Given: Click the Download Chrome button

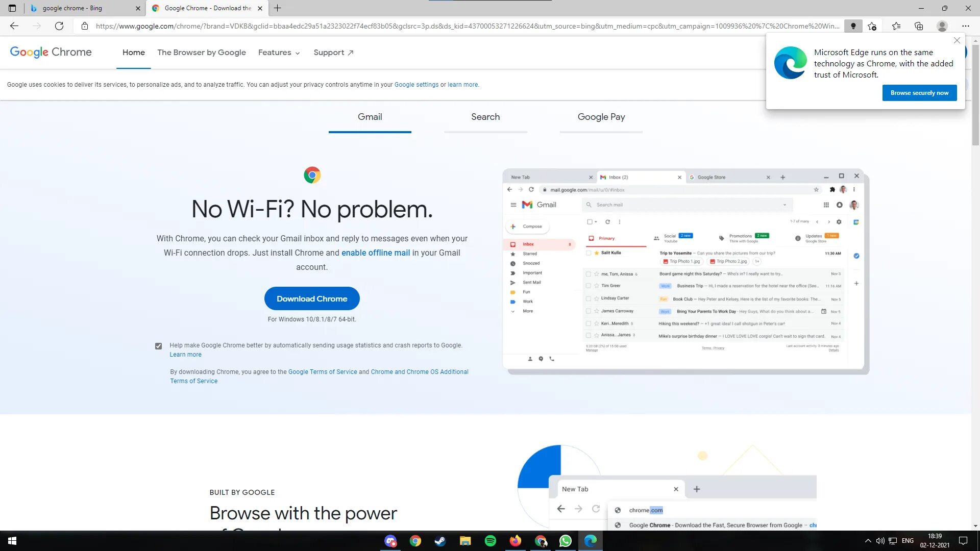Looking at the screenshot, I should click(312, 299).
